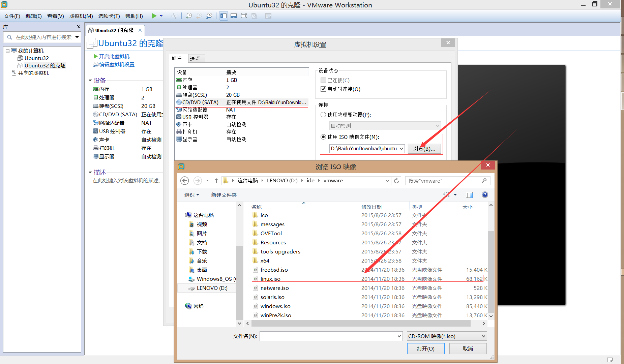The image size is (624, 364).
Task: Click the unity mode toolbar icon
Action: point(254,16)
